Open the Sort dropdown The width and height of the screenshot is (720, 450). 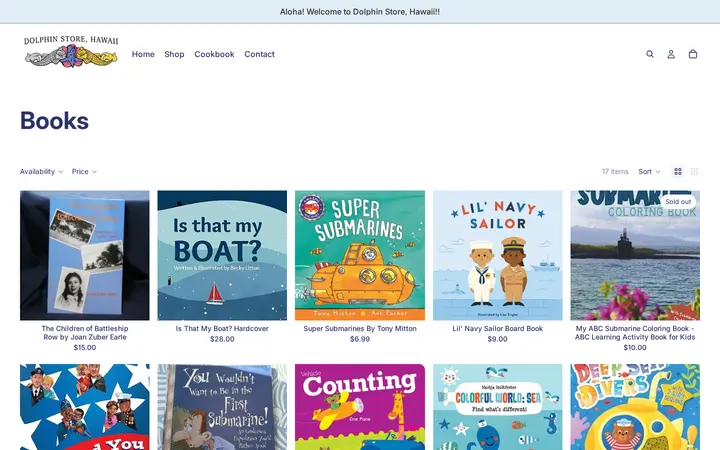[649, 171]
